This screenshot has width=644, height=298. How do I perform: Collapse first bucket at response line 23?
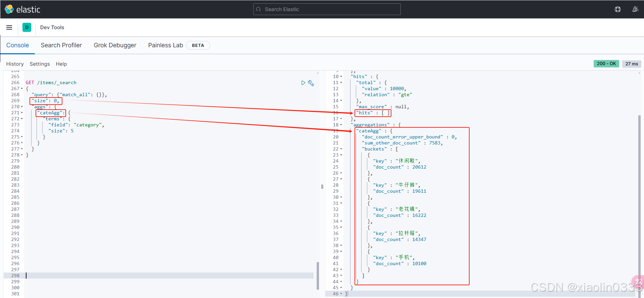click(x=341, y=155)
